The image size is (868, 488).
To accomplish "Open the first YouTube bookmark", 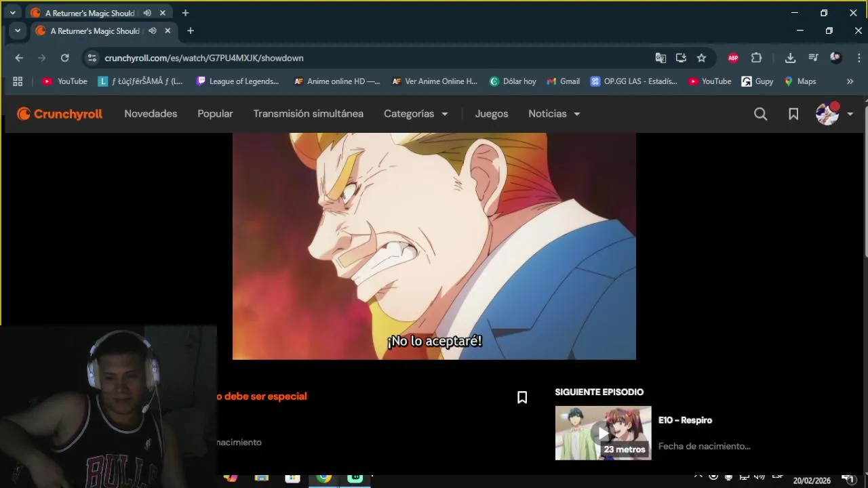I will click(65, 81).
